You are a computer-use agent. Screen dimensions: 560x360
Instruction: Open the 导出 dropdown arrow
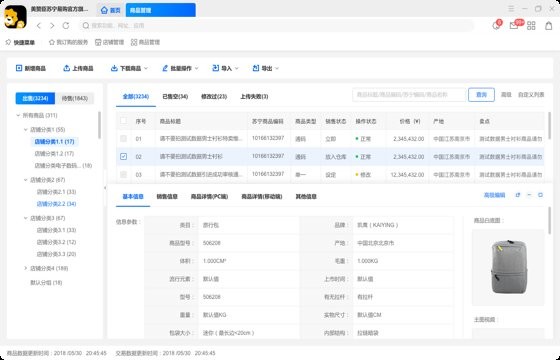277,68
